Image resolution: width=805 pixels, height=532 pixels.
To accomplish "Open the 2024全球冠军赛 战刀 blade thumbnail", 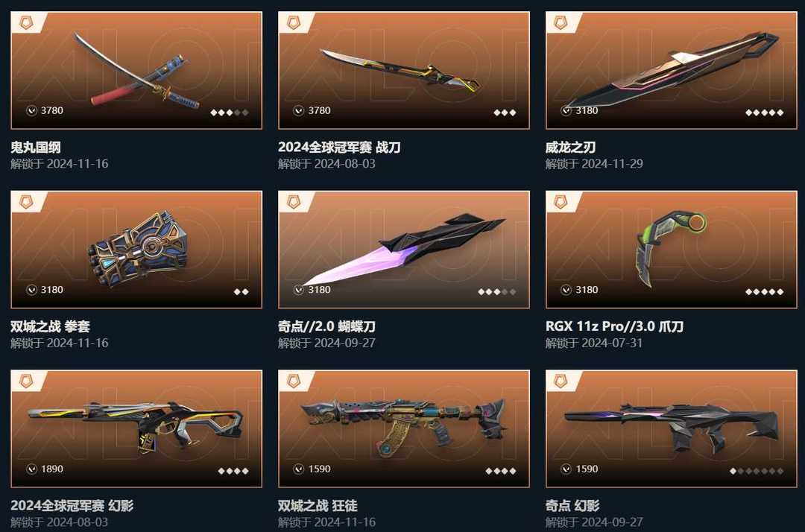I will [x=403, y=70].
